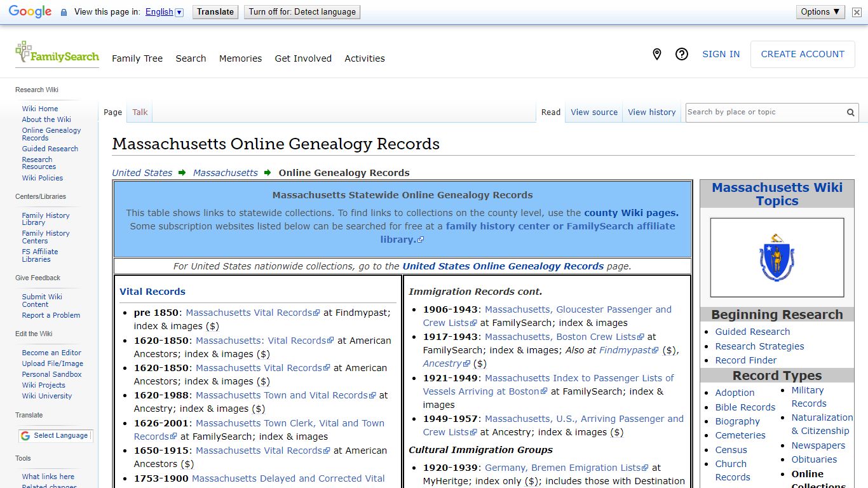868x488 pixels.
Task: Open the location pin icon
Action: click(657, 55)
